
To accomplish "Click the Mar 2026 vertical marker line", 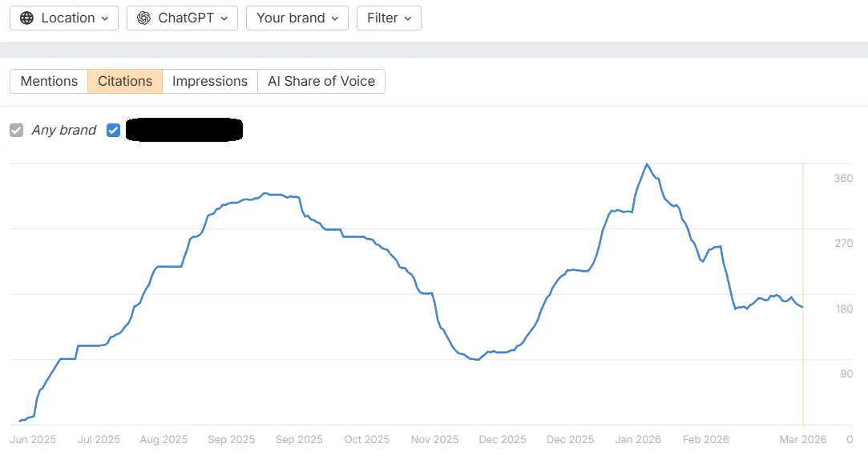I will tap(802, 293).
